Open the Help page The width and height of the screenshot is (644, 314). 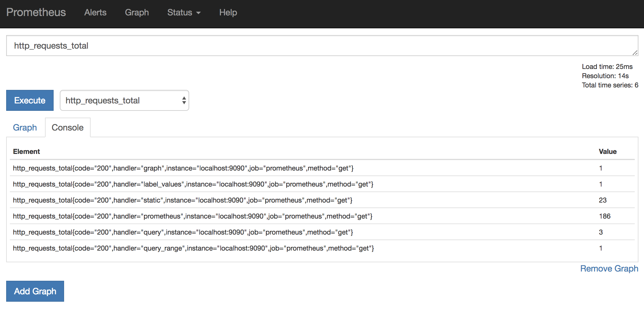(x=228, y=12)
